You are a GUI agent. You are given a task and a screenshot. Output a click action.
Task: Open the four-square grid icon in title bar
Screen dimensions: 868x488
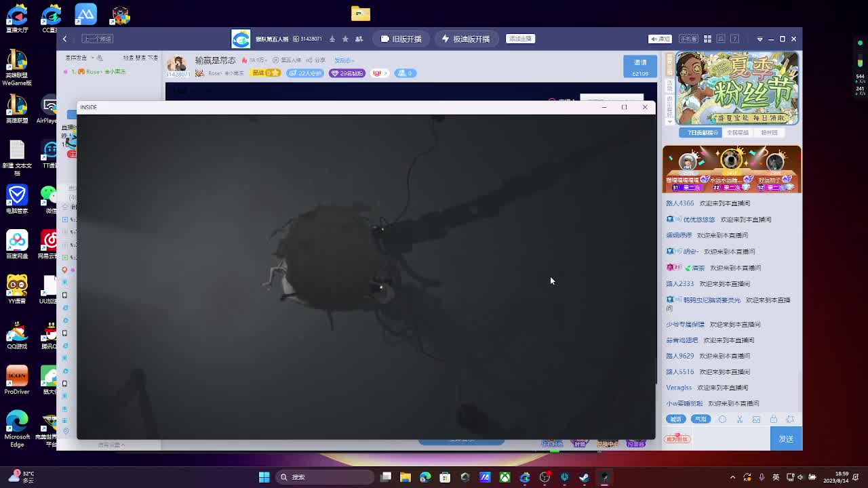pos(707,39)
